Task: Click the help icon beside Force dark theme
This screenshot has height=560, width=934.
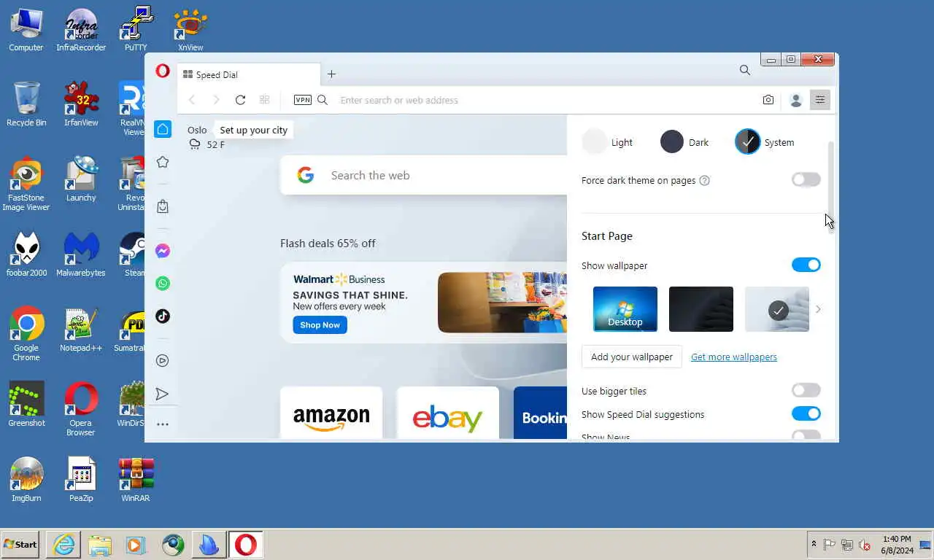Action: [704, 180]
